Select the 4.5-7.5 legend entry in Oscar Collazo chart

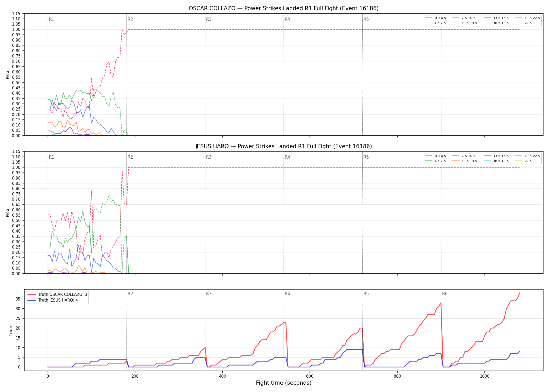click(436, 23)
